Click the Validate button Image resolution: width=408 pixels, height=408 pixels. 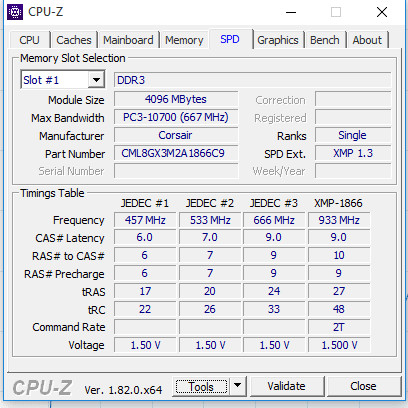[287, 386]
